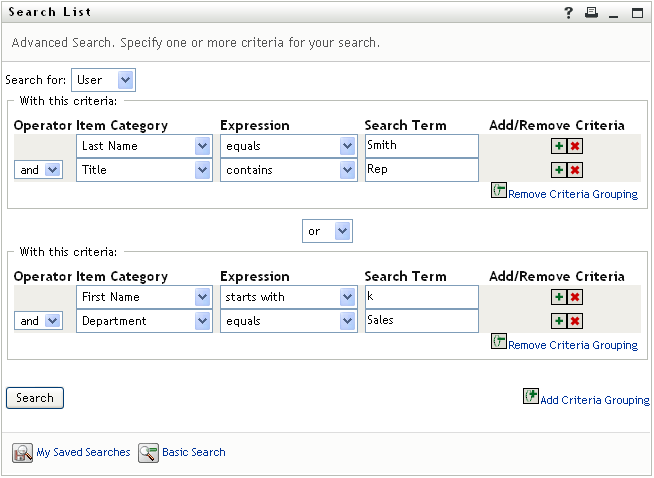Click the search term field containing k
The width and height of the screenshot is (654, 478).
[422, 297]
